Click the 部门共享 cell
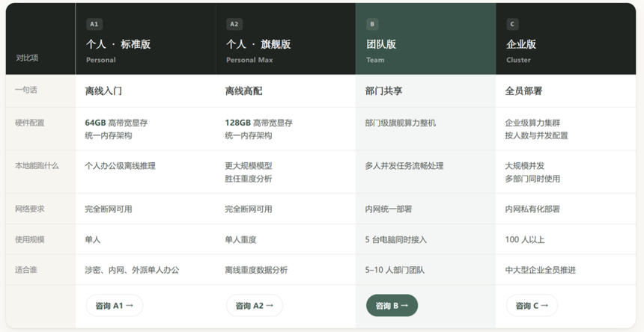 [383, 91]
